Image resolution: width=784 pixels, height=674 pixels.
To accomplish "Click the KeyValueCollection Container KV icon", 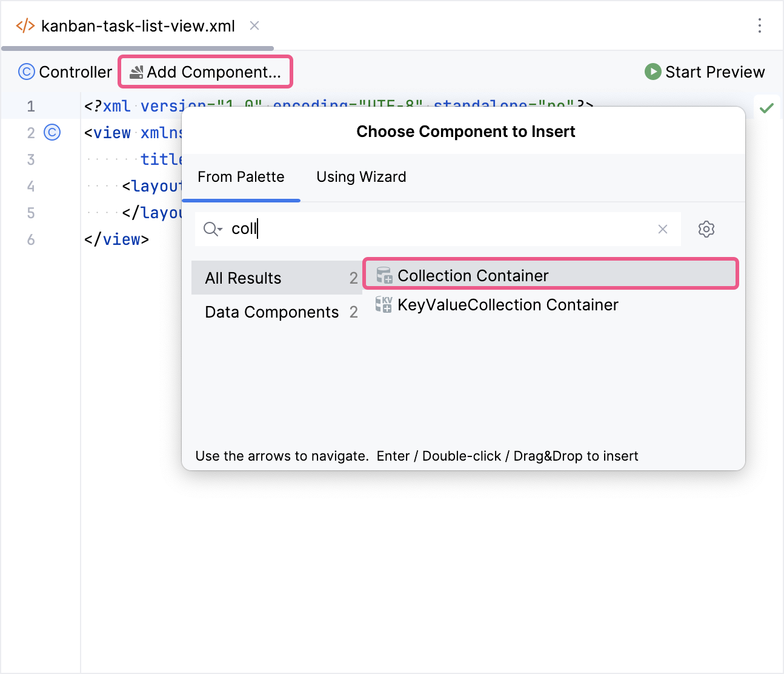I will coord(384,305).
